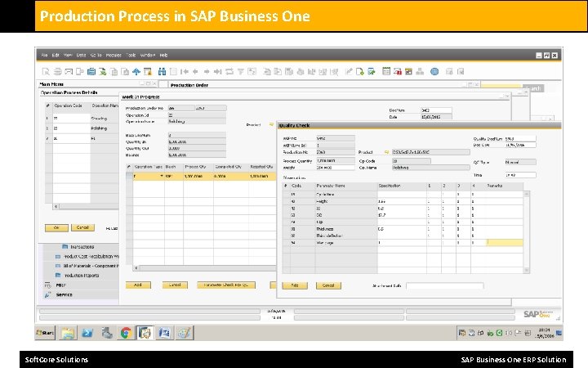Open Chrome from the taskbar
This screenshot has height=368, width=588.
pos(126,333)
